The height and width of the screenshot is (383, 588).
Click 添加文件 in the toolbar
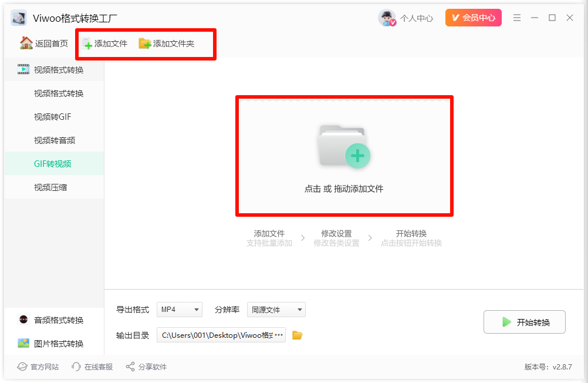104,43
